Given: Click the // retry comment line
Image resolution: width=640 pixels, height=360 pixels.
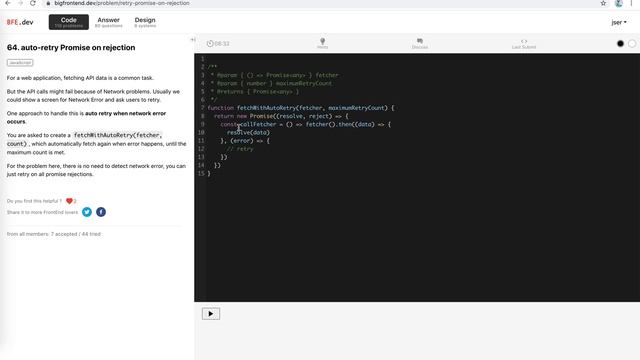Looking at the screenshot, I should click(240, 149).
